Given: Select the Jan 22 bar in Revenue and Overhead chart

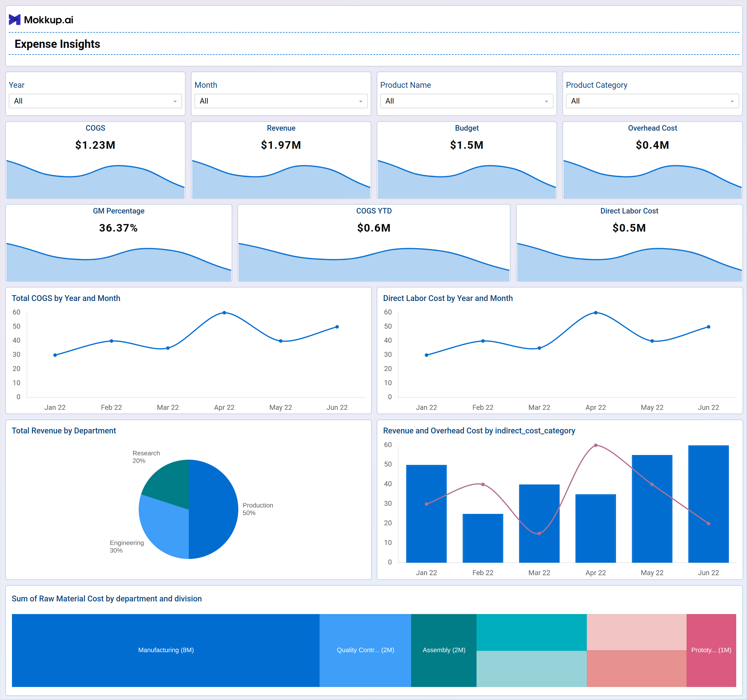Looking at the screenshot, I should click(427, 514).
